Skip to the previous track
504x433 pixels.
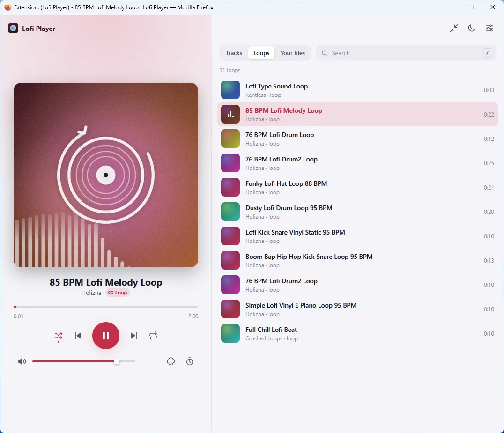coord(78,336)
